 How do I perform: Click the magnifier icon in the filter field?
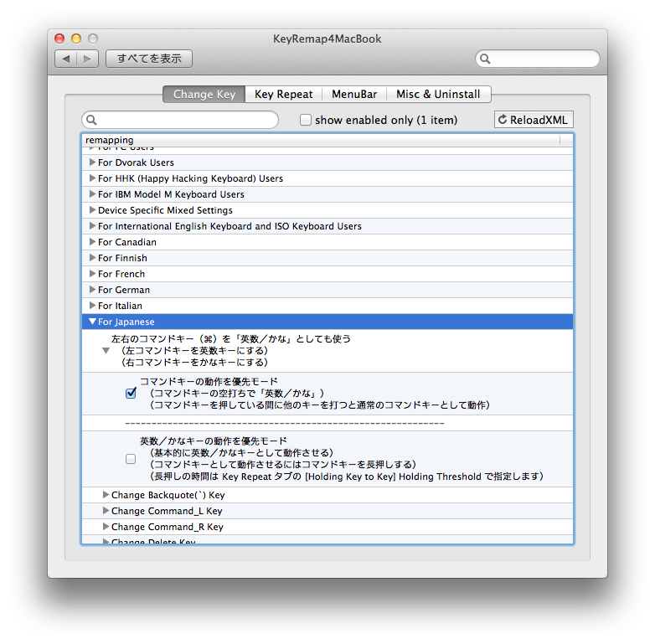(x=91, y=121)
